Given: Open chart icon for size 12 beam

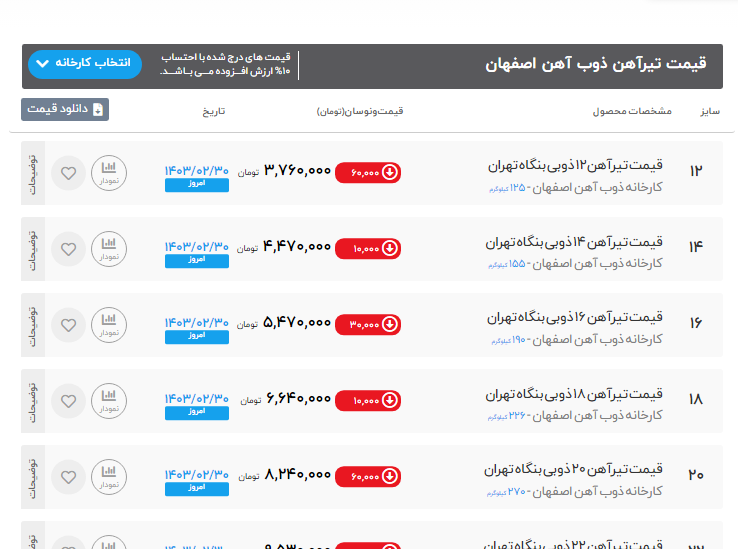Looking at the screenshot, I should point(109,173).
